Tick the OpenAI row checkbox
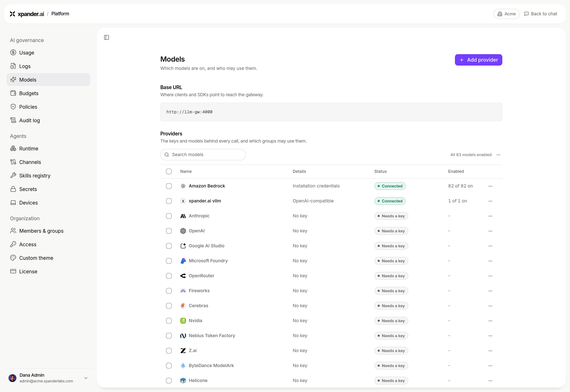This screenshot has height=392, width=570. (169, 231)
